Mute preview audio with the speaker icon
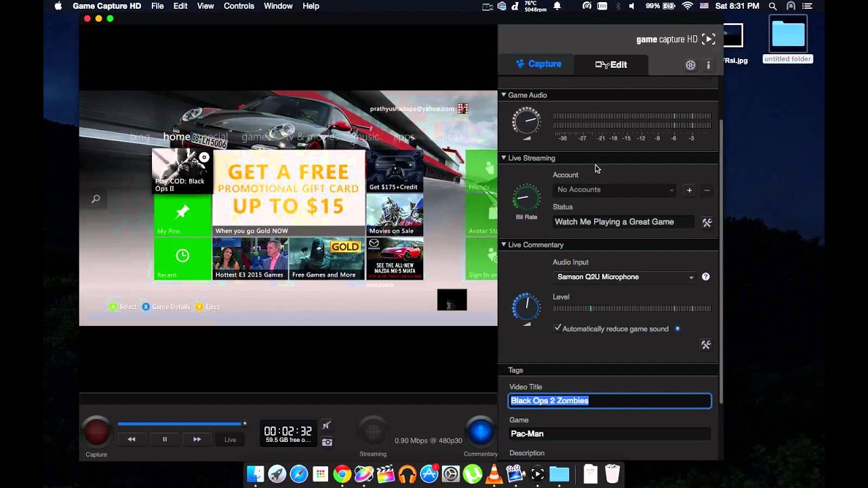Screen dimensions: 868x488 [x=327, y=425]
